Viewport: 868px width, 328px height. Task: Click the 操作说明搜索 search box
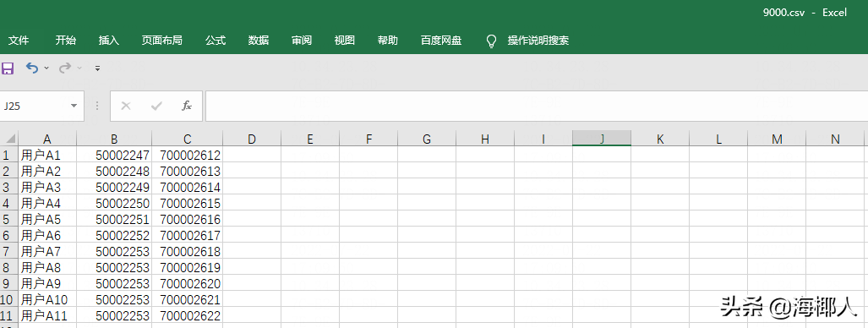[538, 41]
